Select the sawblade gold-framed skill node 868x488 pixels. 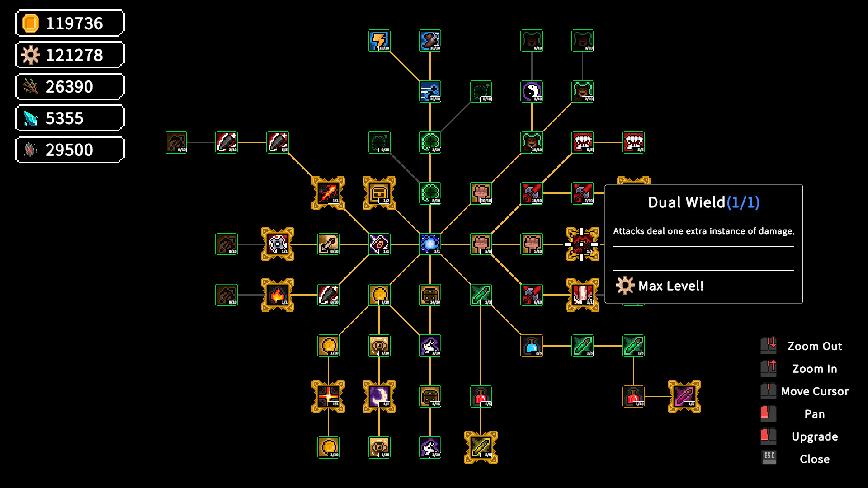(x=278, y=244)
